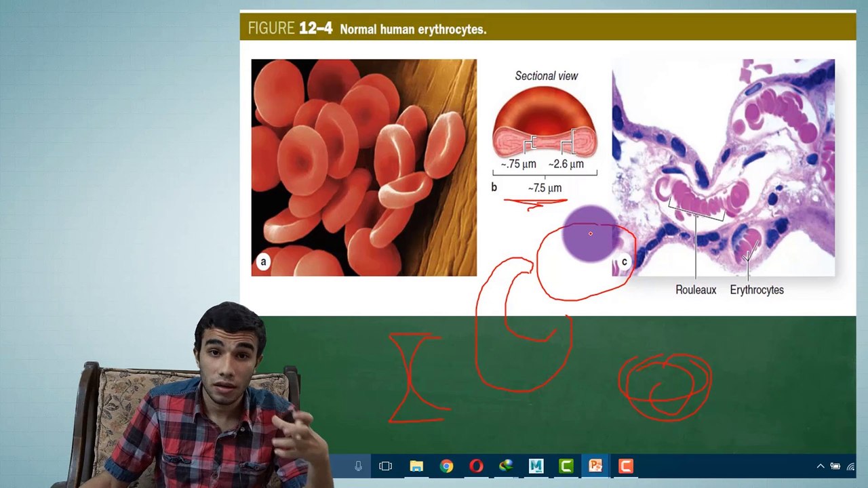The image size is (868, 488).
Task: Click the 'Erythrocytes' label text
Action: pyautogui.click(x=757, y=289)
